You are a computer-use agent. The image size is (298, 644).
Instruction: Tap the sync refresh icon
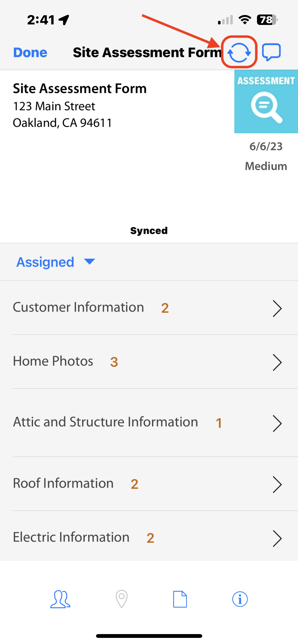[239, 52]
